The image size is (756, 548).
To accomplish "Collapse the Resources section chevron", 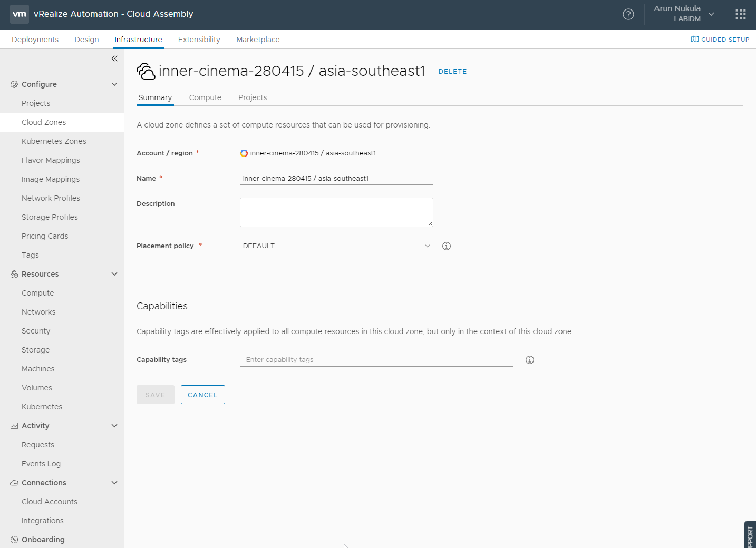I will [x=114, y=274].
